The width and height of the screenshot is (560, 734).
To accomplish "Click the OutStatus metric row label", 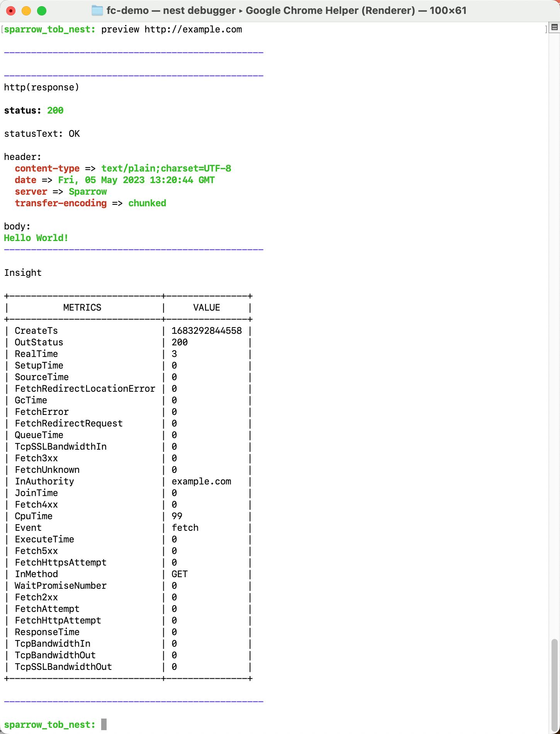I will pyautogui.click(x=39, y=342).
